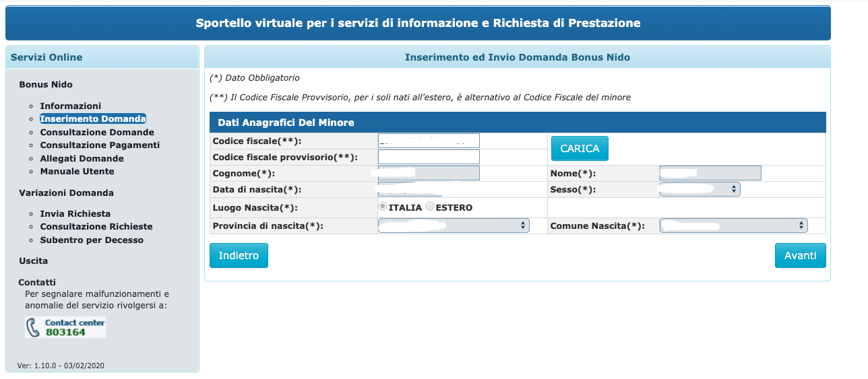Viewport: 868px width, 379px height.
Task: Open Consultazione Pagamenti link
Action: click(x=100, y=145)
